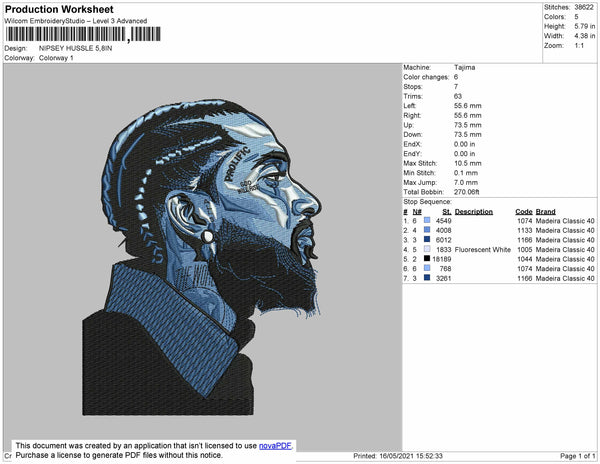The image size is (600, 464).
Task: Click the 'Description' column header
Action: click(x=474, y=212)
